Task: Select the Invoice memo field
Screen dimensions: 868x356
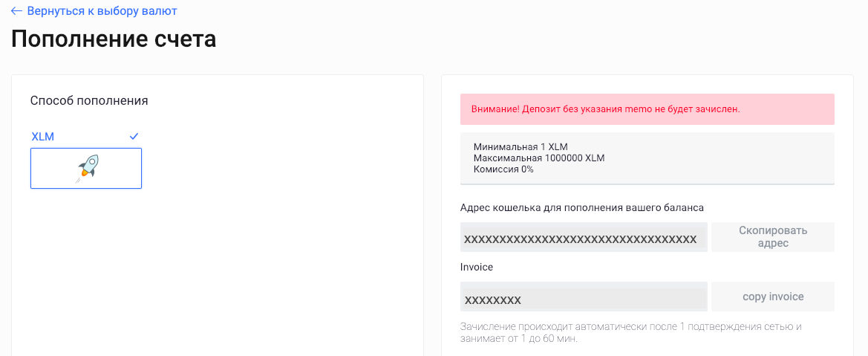Action: 584,297
